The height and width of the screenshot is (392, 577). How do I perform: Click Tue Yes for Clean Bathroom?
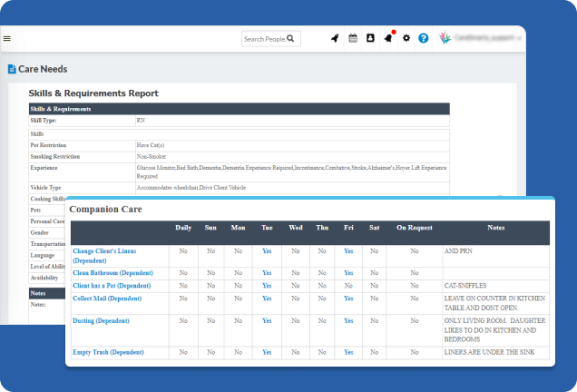point(267,273)
